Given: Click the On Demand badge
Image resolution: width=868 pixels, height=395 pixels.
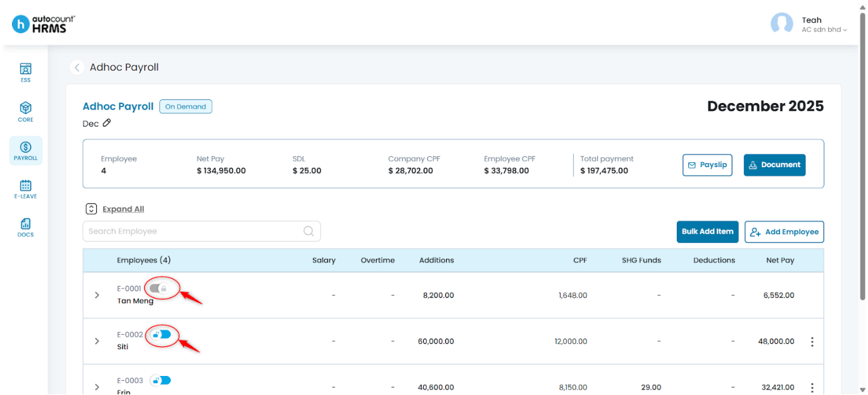Looking at the screenshot, I should pyautogui.click(x=185, y=106).
